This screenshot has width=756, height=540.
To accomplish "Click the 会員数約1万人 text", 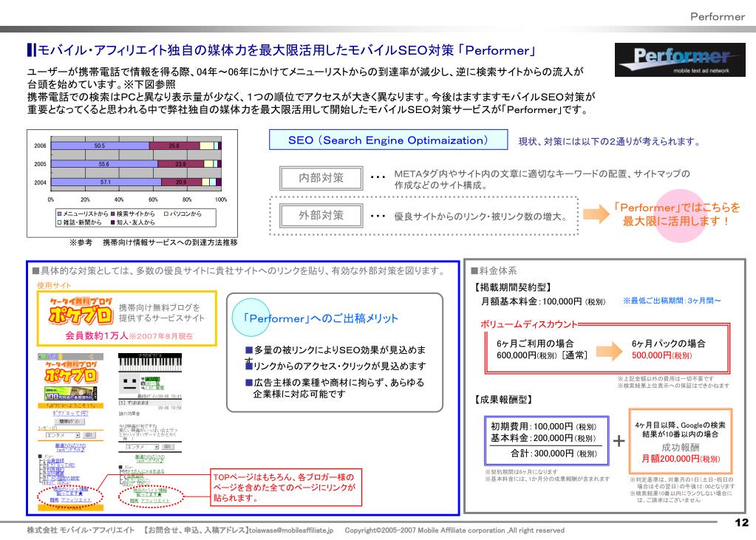I will [96, 335].
